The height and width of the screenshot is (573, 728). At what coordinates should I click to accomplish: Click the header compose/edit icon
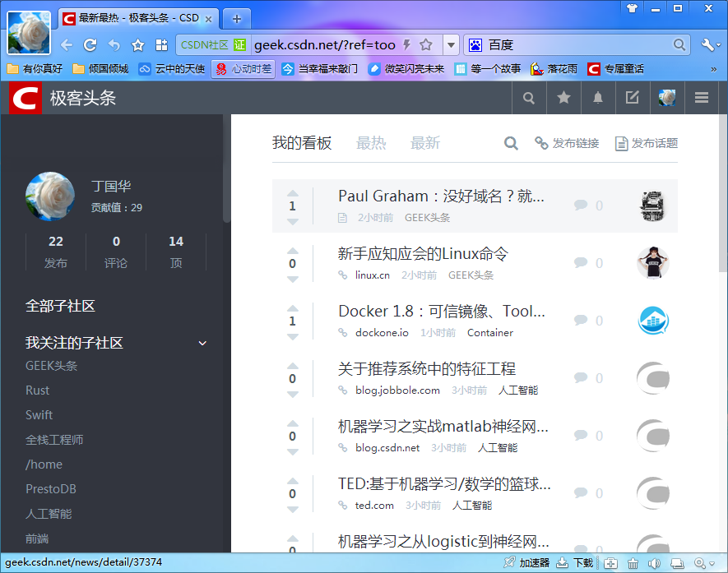(x=633, y=98)
